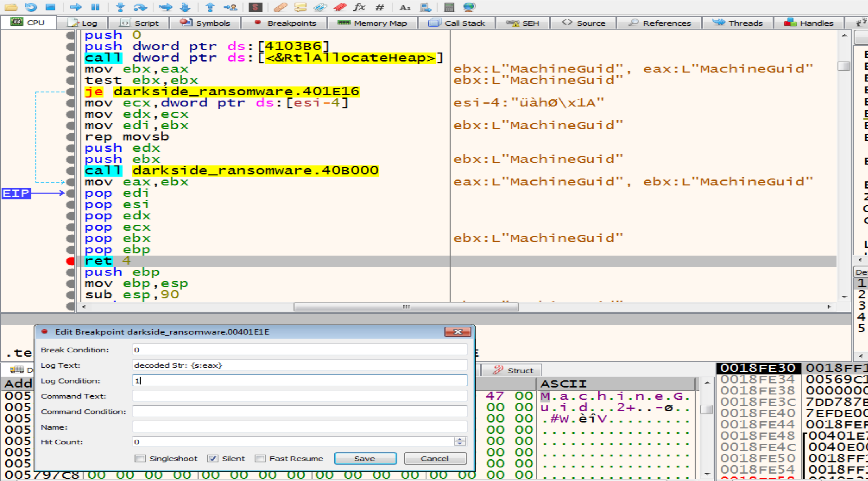Step into the next instruction
Screen dimensions: 868x481
coord(120,7)
